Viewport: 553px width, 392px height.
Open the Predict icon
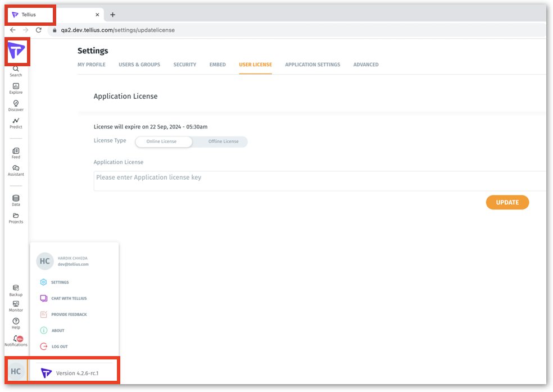point(16,121)
